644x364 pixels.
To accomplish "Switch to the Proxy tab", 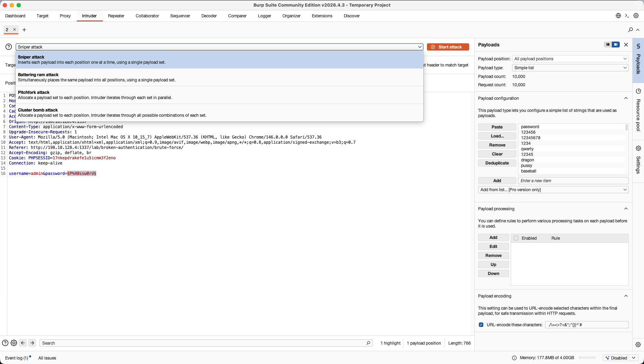I will point(65,16).
